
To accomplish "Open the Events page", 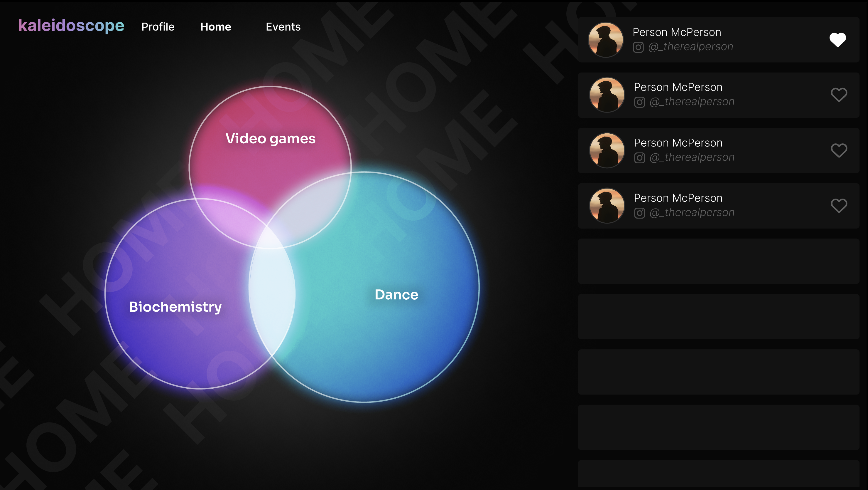I will pos(283,27).
